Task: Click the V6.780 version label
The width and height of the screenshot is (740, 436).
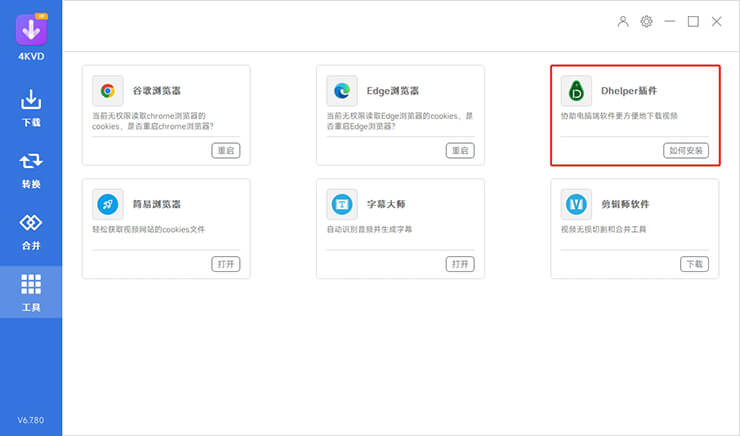Action: click(31, 420)
